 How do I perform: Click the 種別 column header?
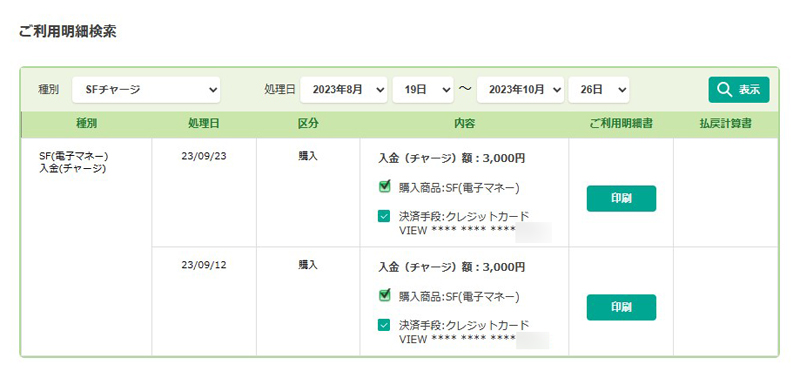click(x=86, y=124)
